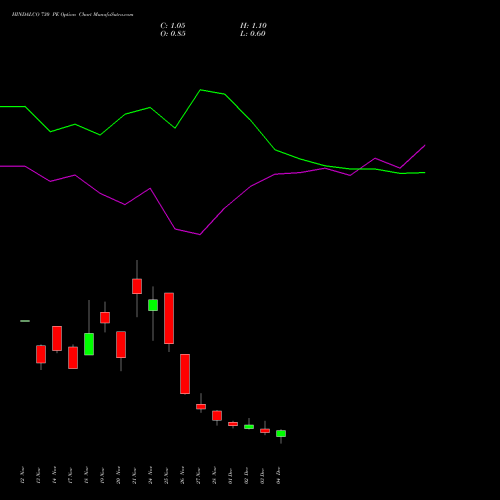Click the peak of the green indicator line
The width and height of the screenshot is (500, 500).
(x=200, y=90)
